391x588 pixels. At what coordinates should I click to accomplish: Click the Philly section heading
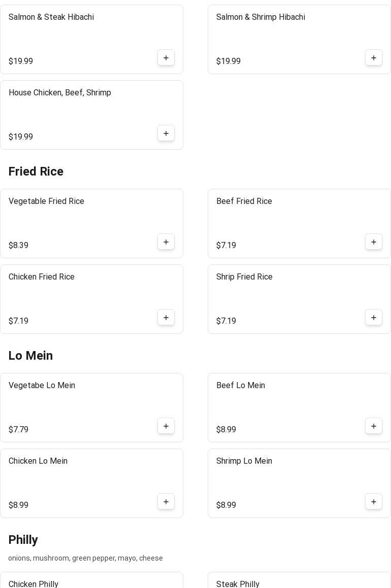pos(23,540)
